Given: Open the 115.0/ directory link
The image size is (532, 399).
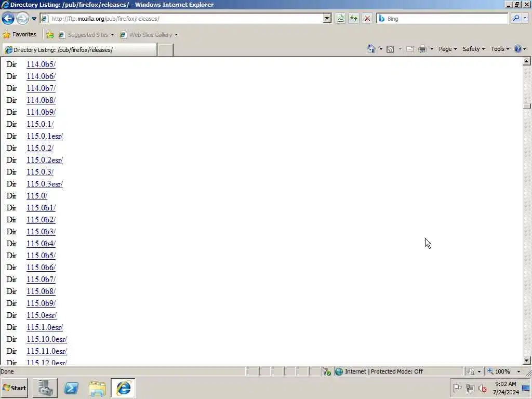Looking at the screenshot, I should coord(37,196).
